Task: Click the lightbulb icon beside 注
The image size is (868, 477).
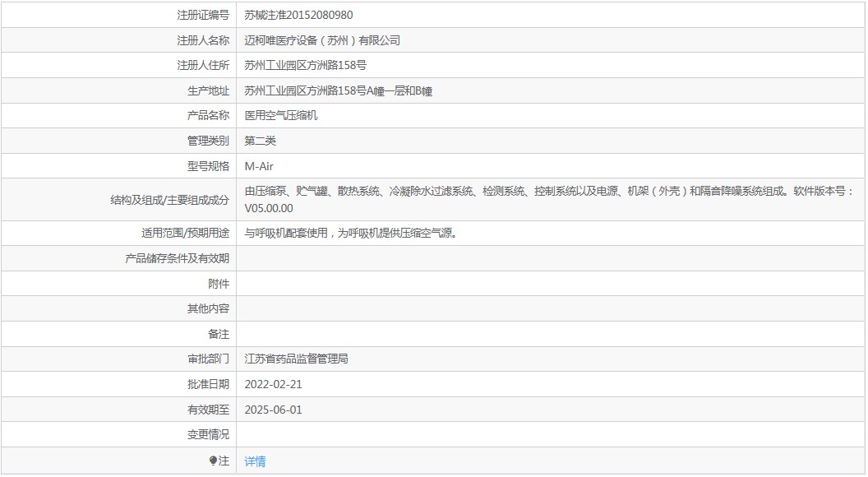Action: (213, 461)
